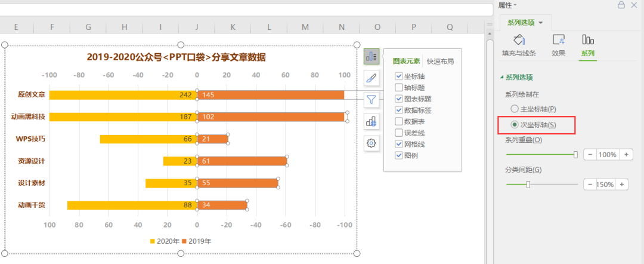Open the chart elements button beside chart
Screen dimensions: 644x264
point(371,56)
